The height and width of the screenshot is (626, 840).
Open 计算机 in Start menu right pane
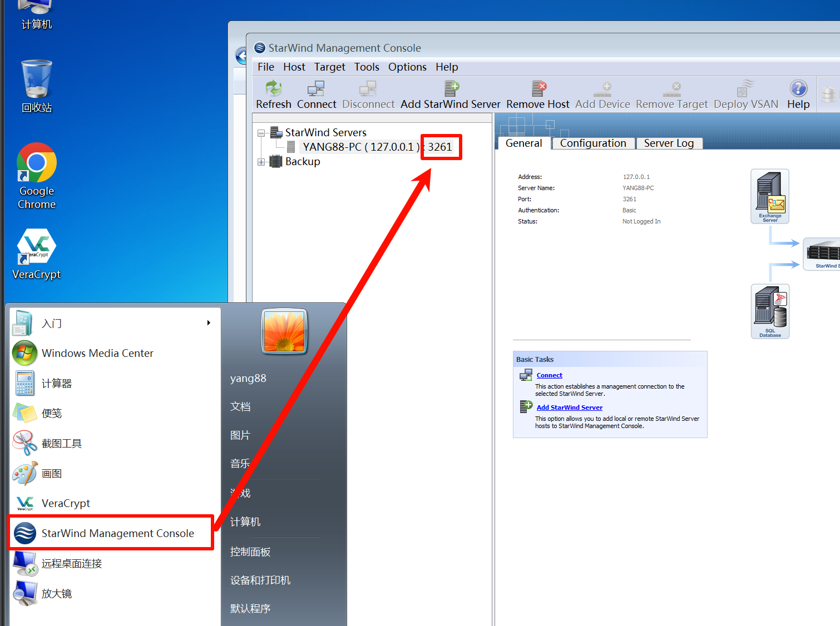(245, 521)
